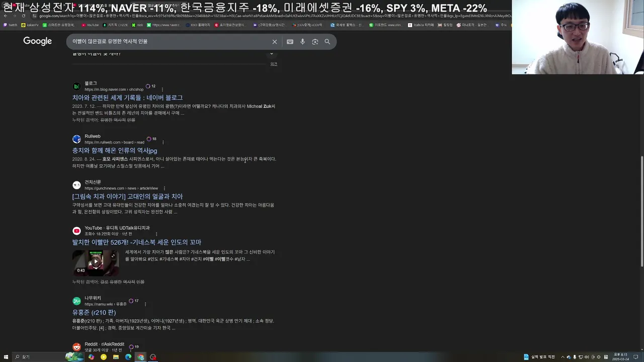The image size is (644, 362).
Task: Reload the page with the refresh button
Action: pyautogui.click(x=23, y=16)
